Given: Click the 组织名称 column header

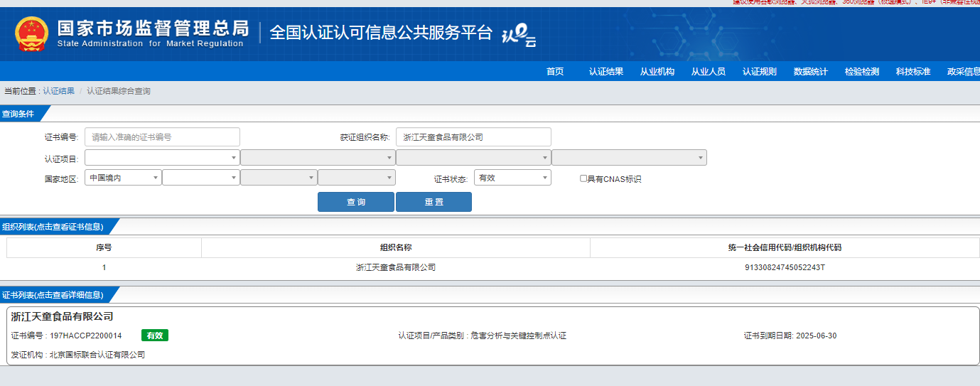Looking at the screenshot, I should (x=396, y=247).
